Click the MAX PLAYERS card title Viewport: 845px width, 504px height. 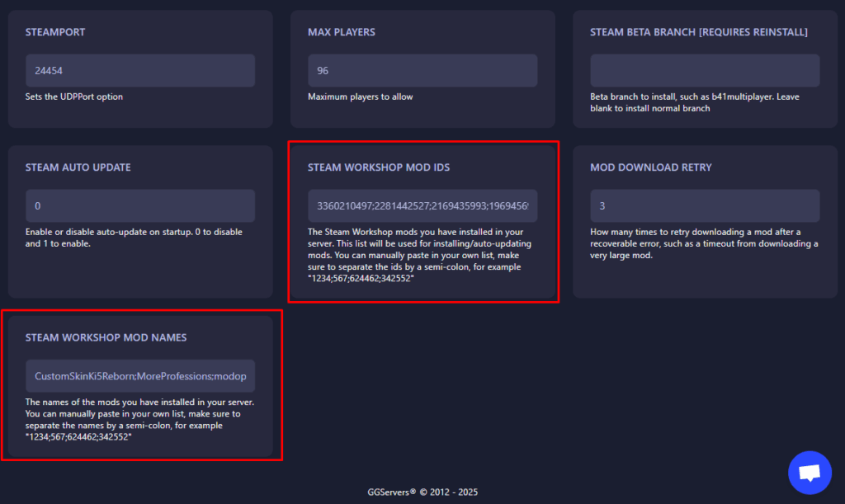(x=342, y=32)
